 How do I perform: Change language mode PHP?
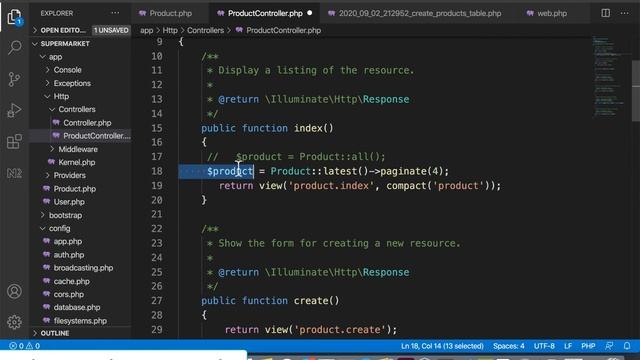pyautogui.click(x=588, y=346)
